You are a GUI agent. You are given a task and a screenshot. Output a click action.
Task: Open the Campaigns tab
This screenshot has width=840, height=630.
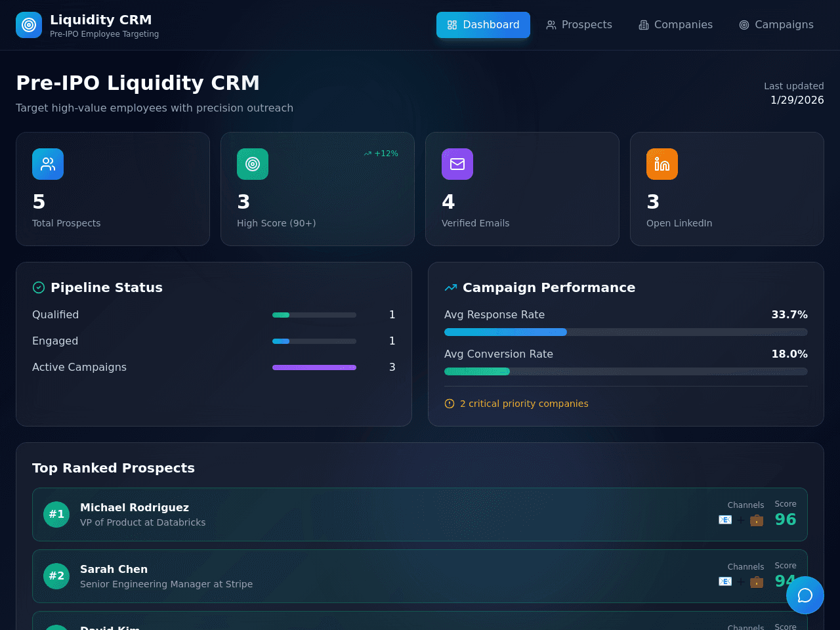coord(776,25)
